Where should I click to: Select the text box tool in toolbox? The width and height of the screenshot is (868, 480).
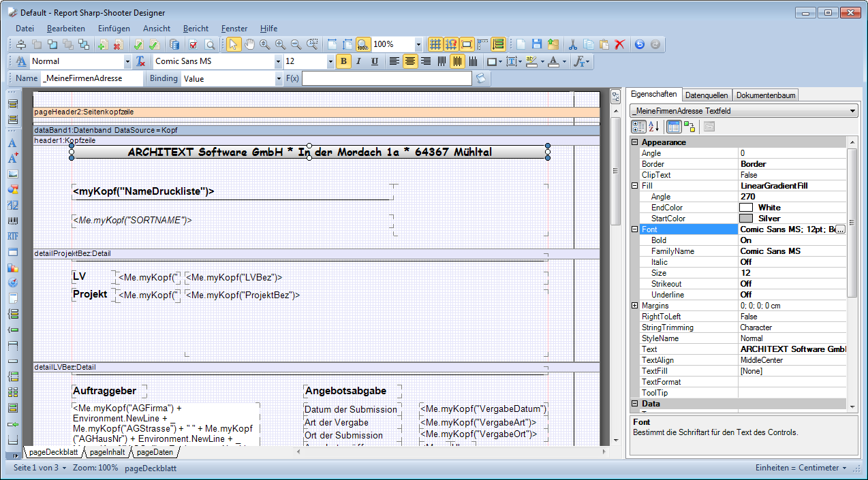pyautogui.click(x=12, y=144)
